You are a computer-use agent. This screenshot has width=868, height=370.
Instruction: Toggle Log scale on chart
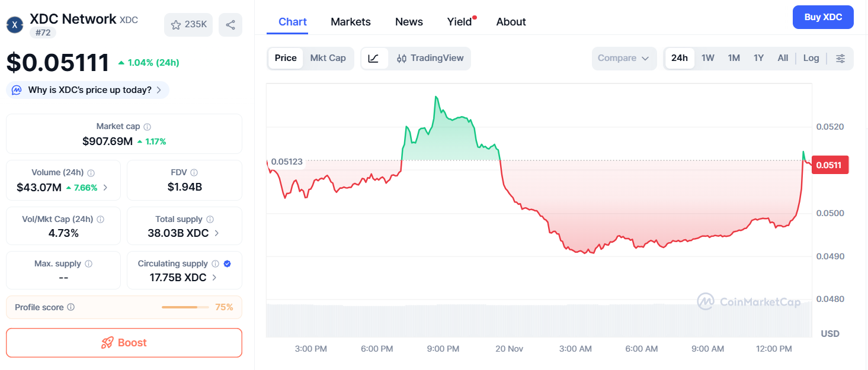(x=811, y=58)
